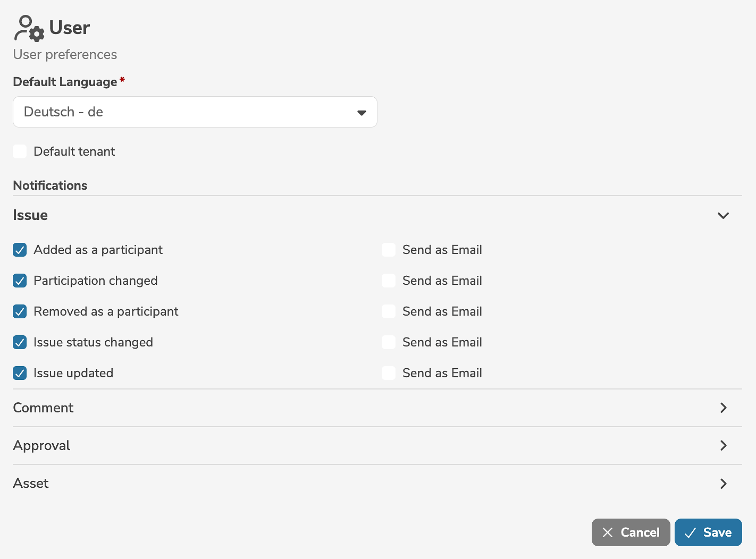Click the caret icon in the language selector
756x559 pixels.
click(x=362, y=113)
